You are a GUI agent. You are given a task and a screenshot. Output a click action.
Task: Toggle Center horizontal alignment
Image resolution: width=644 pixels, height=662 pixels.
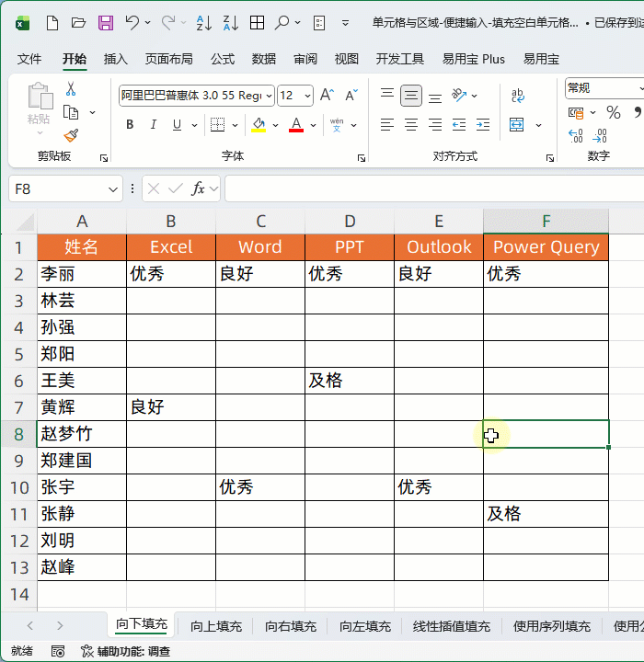411,125
